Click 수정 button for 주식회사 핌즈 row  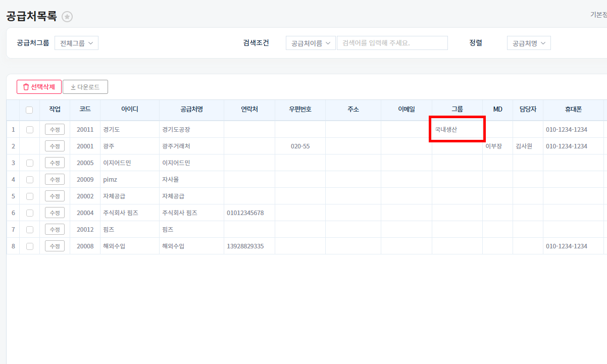pyautogui.click(x=55, y=213)
